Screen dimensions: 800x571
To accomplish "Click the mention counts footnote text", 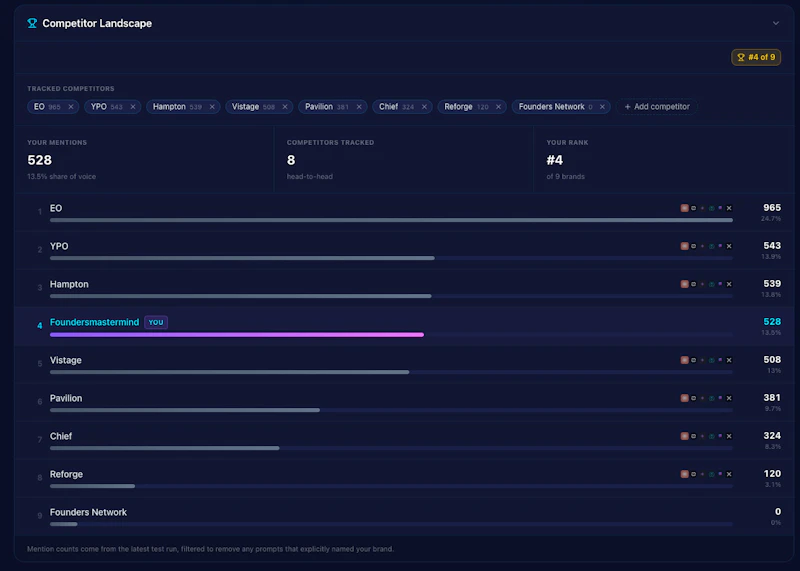I will tap(210, 549).
